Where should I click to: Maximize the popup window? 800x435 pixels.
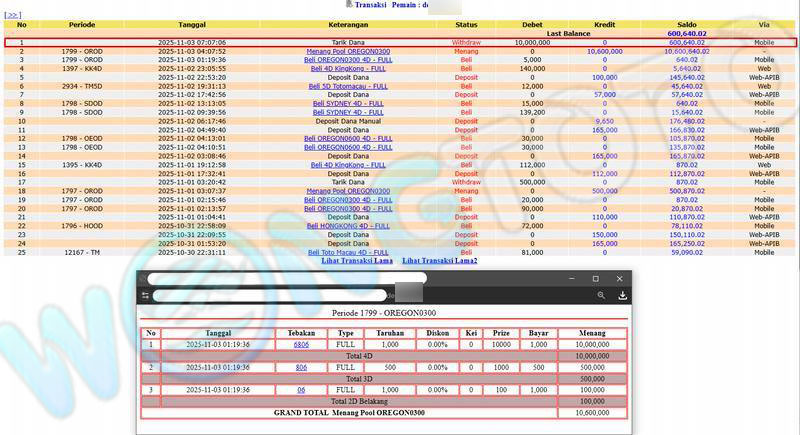[595, 278]
